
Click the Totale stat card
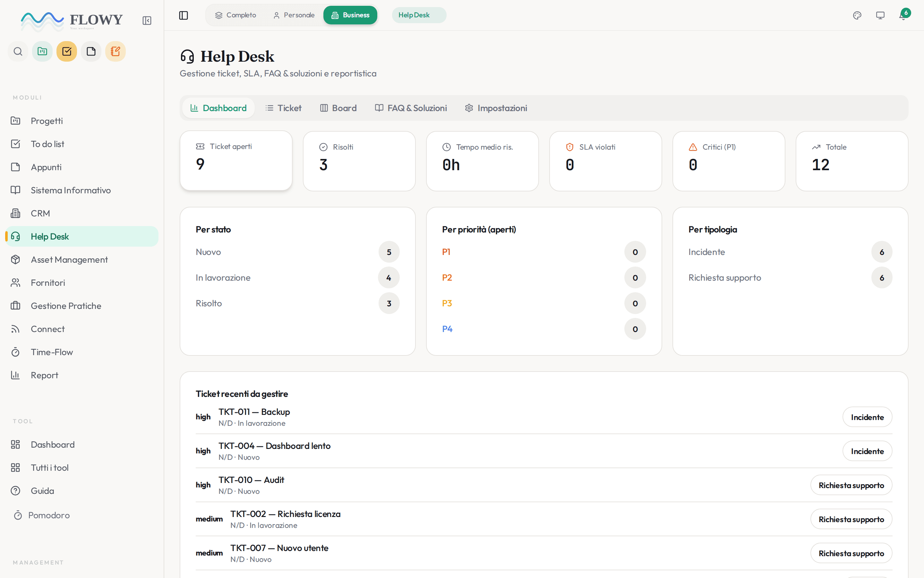852,161
